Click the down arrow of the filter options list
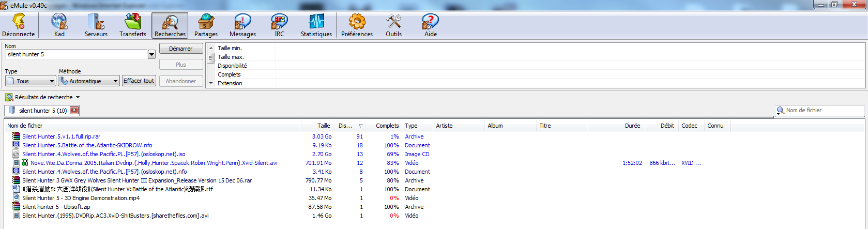Viewport: 868px width, 229px height. [x=210, y=83]
